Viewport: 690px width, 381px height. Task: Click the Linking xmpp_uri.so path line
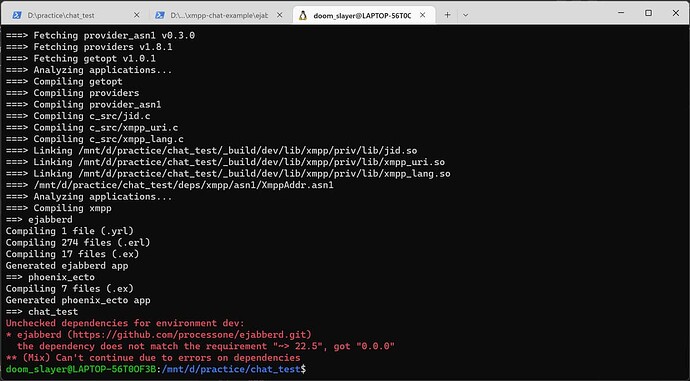[x=225, y=162]
